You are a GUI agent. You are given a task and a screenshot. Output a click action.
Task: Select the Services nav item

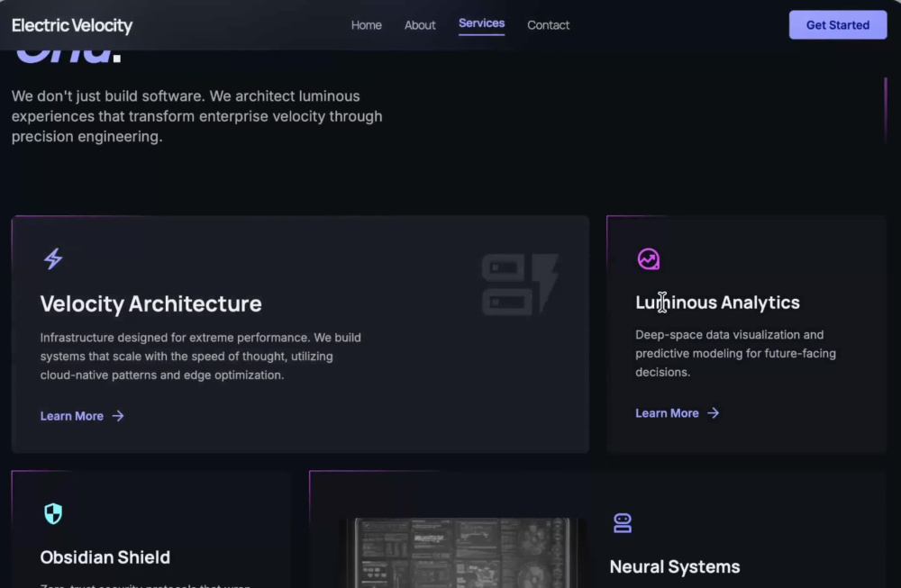pyautogui.click(x=481, y=23)
